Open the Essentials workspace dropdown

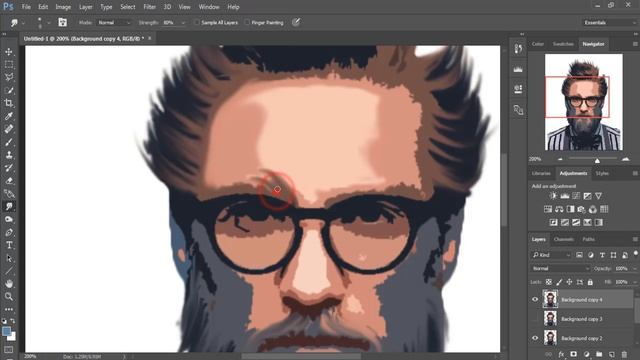[609, 22]
